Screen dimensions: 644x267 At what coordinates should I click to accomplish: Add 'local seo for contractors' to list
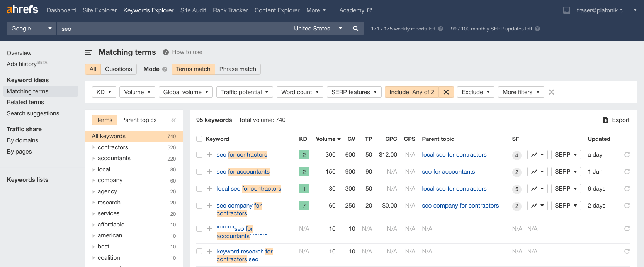(x=209, y=189)
